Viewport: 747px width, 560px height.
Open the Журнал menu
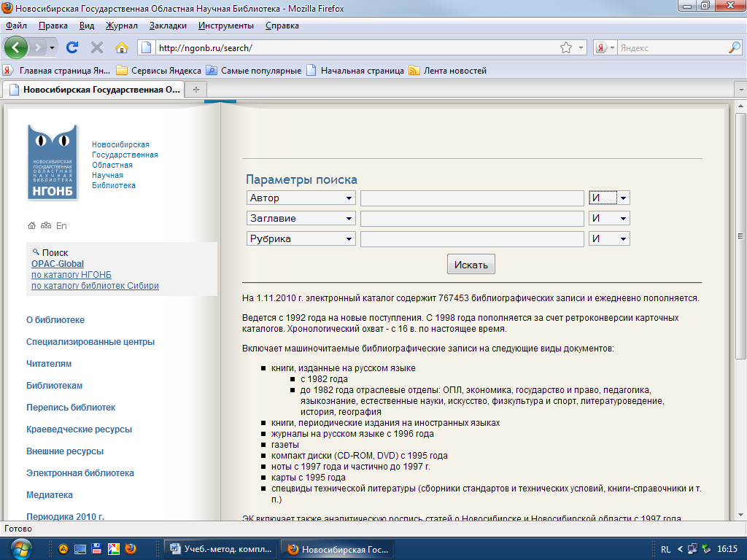click(x=122, y=26)
